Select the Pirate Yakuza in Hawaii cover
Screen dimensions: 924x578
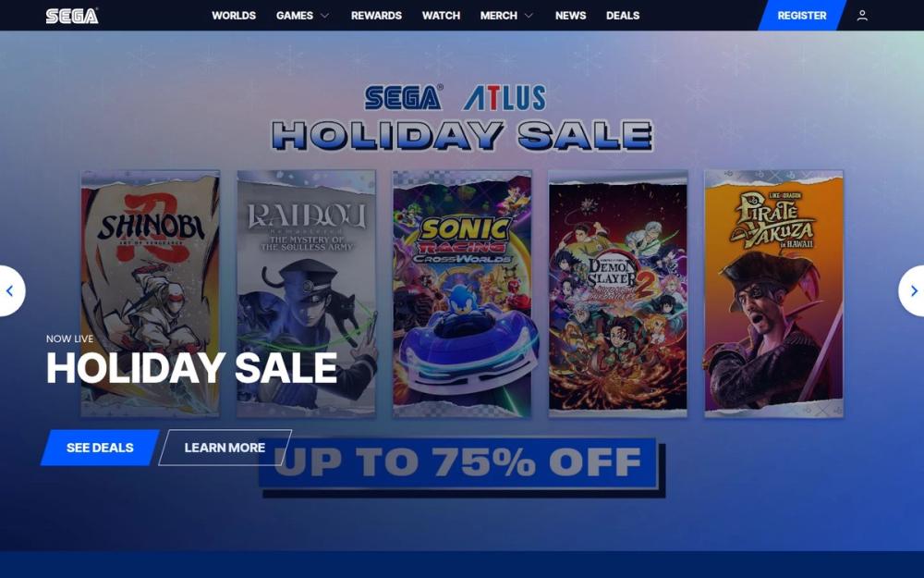(x=773, y=294)
